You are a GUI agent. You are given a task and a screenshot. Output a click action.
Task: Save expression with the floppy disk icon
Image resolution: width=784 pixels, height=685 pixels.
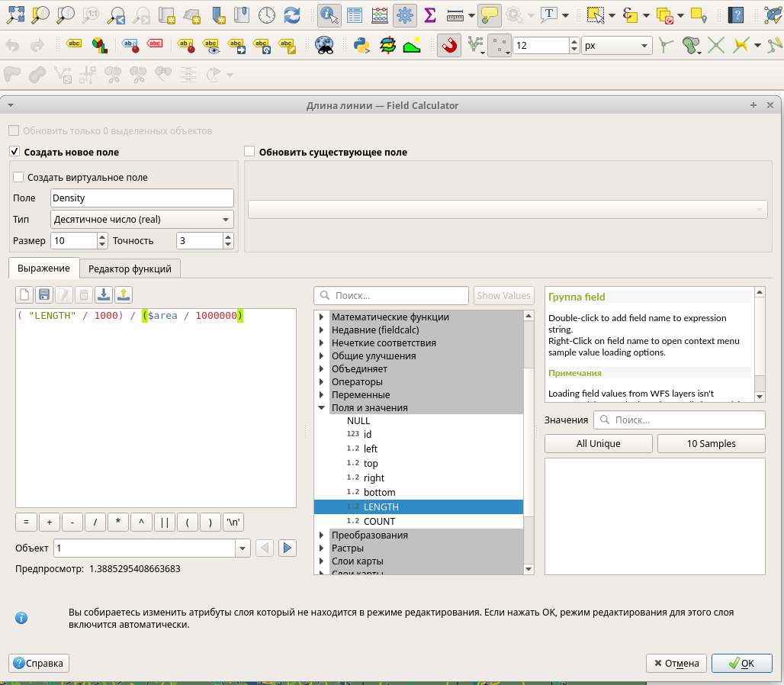click(x=44, y=295)
